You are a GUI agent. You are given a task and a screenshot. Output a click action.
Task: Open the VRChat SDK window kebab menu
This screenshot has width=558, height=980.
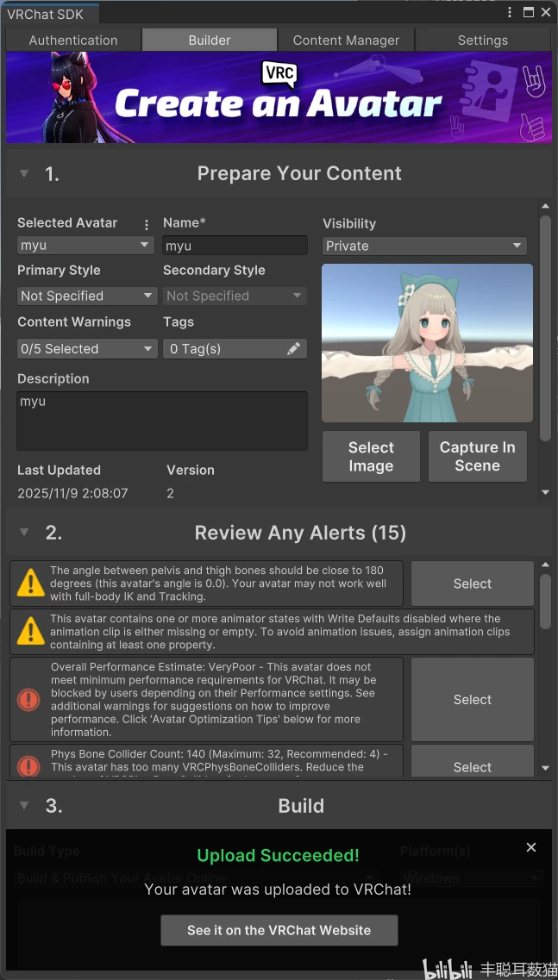[x=510, y=13]
